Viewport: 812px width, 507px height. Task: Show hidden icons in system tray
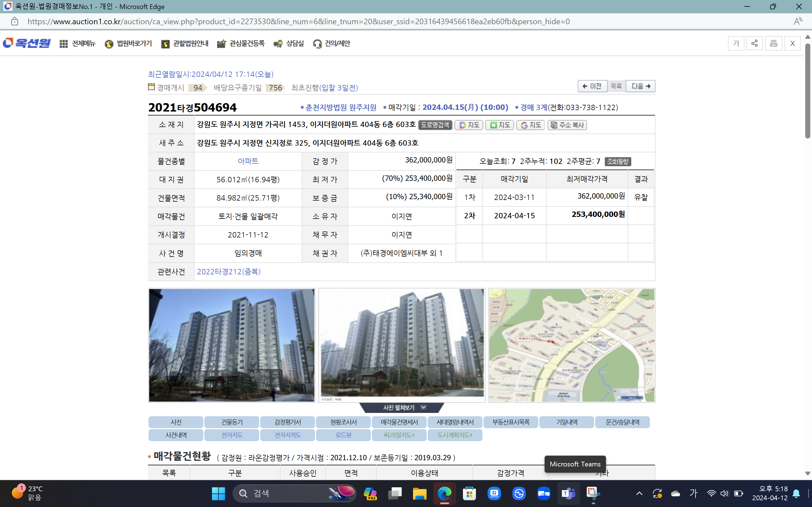pyautogui.click(x=639, y=493)
